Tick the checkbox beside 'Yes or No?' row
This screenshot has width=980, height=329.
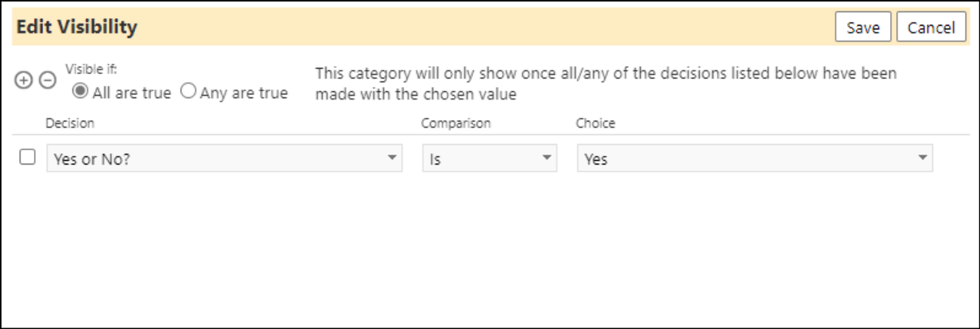[x=27, y=158]
